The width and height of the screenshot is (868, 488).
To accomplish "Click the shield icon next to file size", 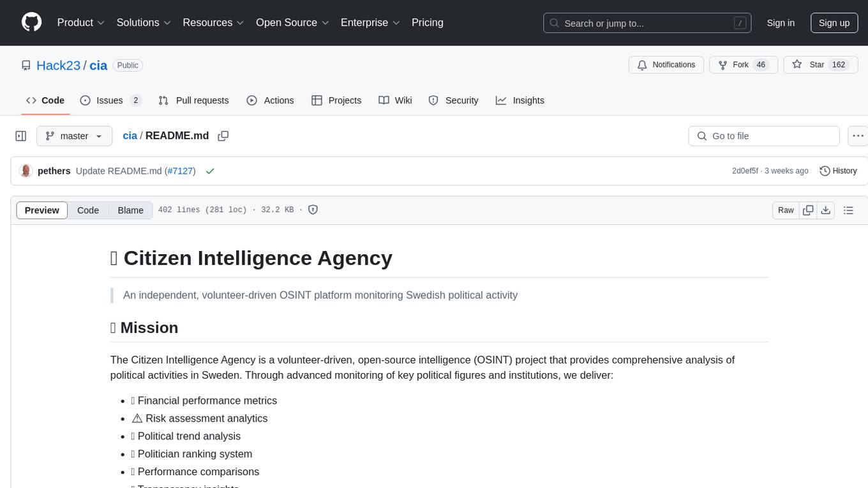I will click(x=313, y=210).
